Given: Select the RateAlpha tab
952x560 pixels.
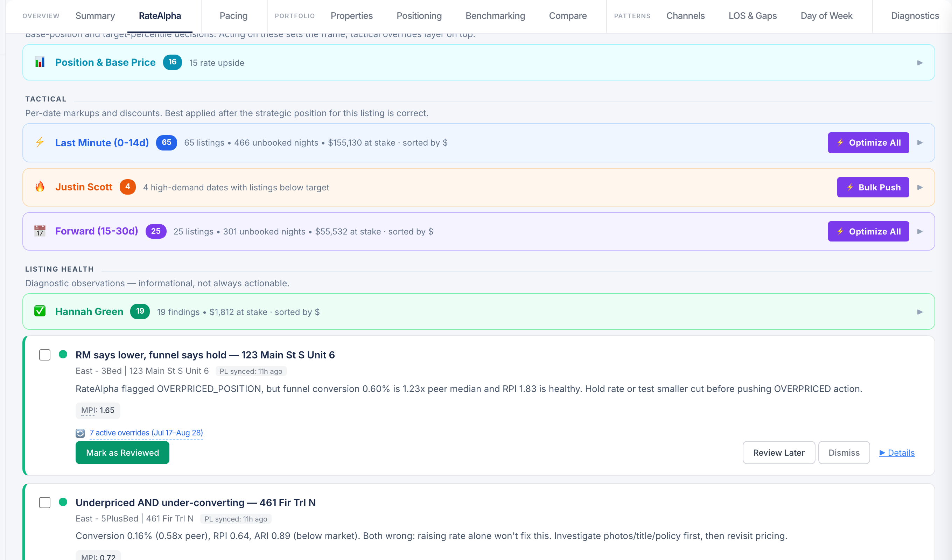Looking at the screenshot, I should (160, 16).
